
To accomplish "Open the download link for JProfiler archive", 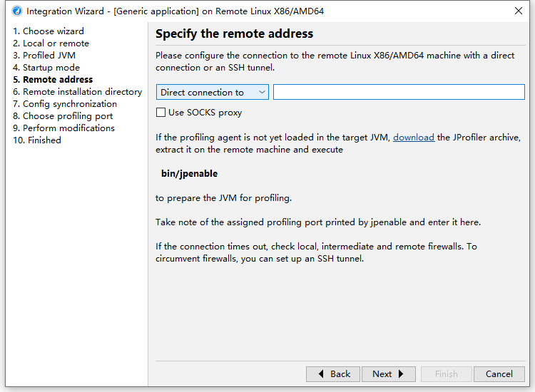I will [413, 138].
